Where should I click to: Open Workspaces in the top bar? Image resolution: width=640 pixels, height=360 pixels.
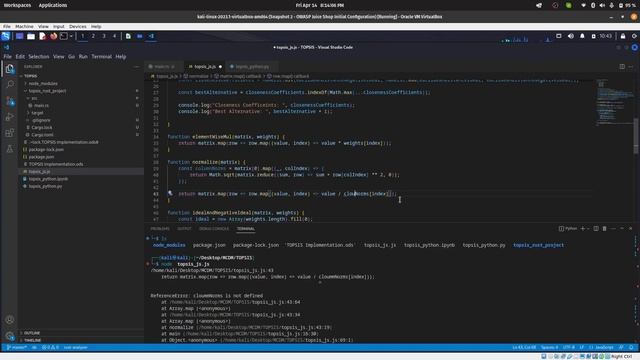17,5
